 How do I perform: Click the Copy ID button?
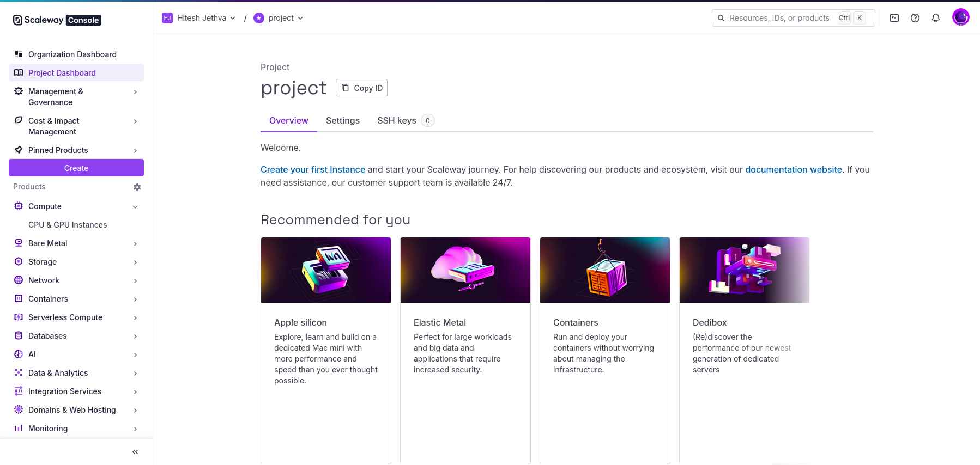pyautogui.click(x=362, y=88)
